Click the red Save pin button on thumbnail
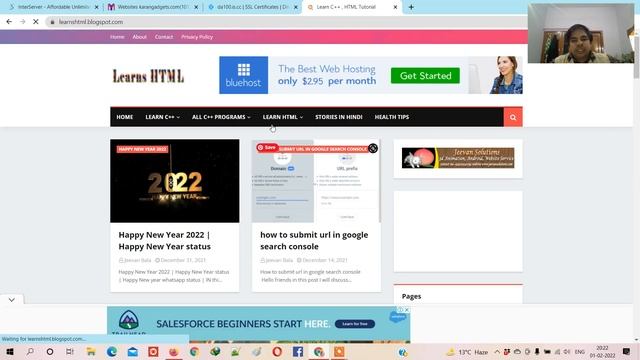Screen dimensions: 640x360 coord(267,148)
